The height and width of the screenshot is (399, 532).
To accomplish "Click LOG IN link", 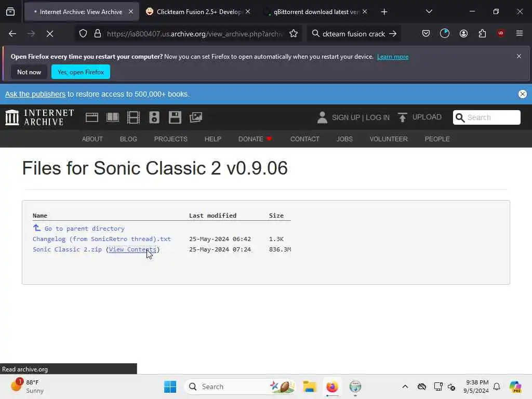I will point(378,117).
